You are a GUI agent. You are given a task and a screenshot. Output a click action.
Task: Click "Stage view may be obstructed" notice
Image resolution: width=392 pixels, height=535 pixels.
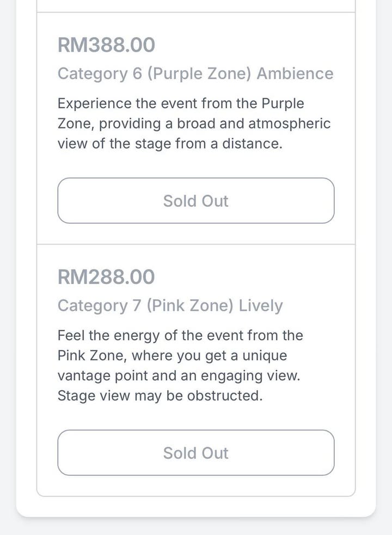(160, 396)
